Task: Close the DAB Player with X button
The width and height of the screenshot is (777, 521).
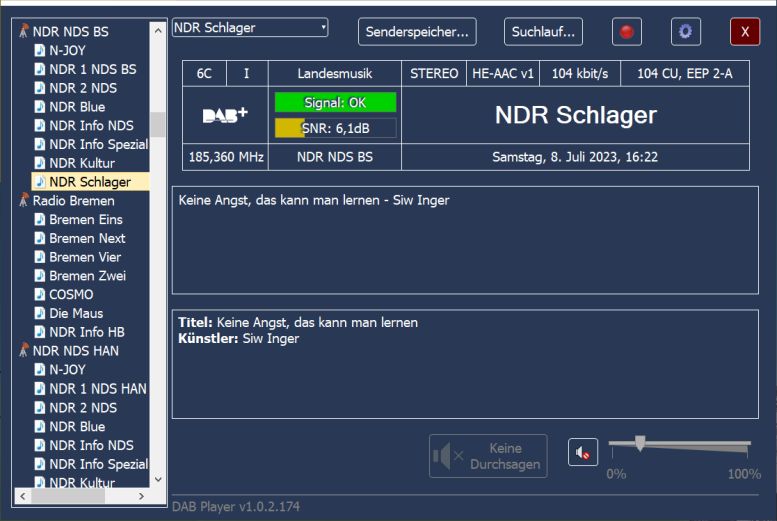Action: click(x=744, y=32)
